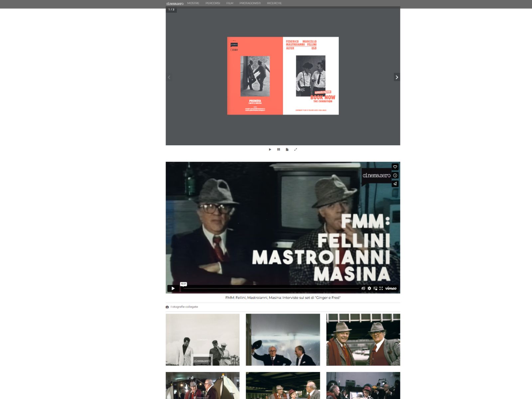Share the video via paper plane icon
Image resolution: width=532 pixels, height=399 pixels.
point(395,184)
